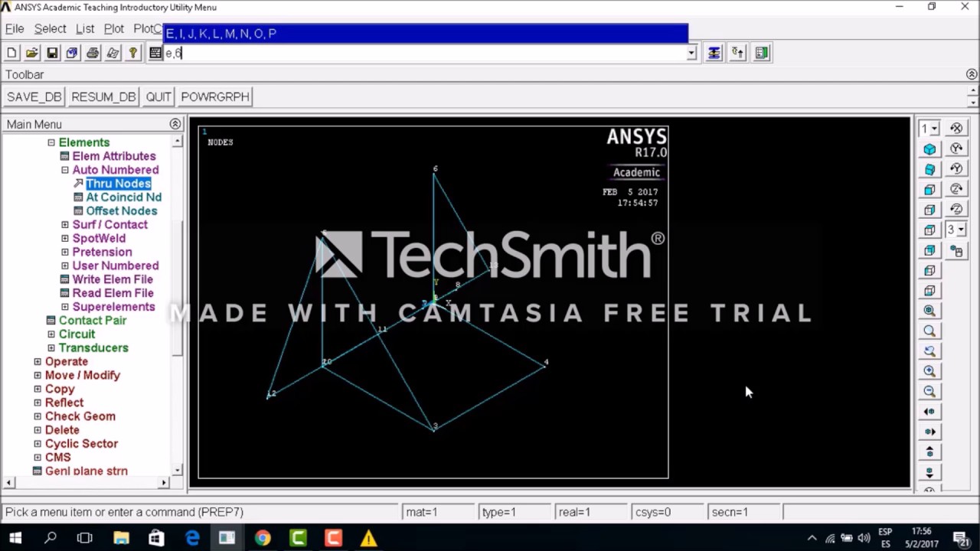Viewport: 980px width, 551px height.
Task: Click the QUIT toolbar button
Action: click(158, 97)
